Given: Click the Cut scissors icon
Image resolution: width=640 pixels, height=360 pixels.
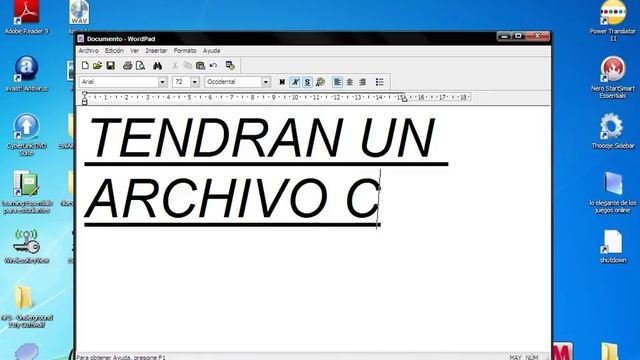Looking at the screenshot, I should (175, 65).
